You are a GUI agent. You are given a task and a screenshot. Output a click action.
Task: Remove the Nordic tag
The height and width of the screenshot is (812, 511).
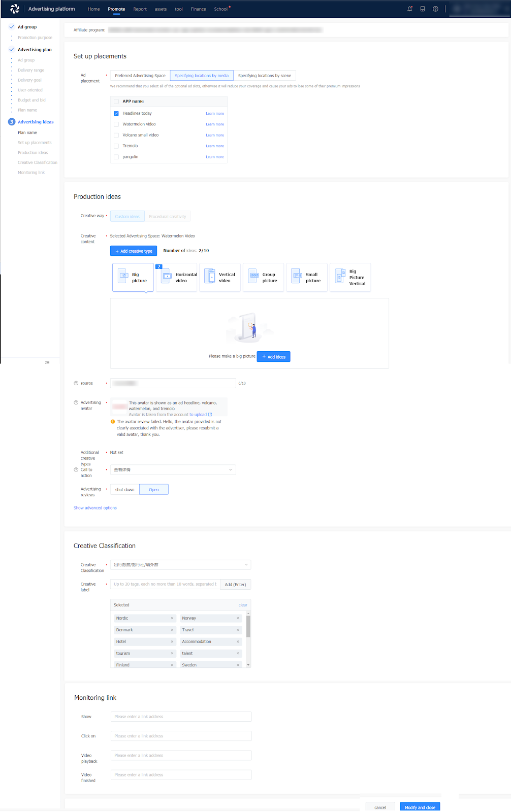(x=172, y=618)
